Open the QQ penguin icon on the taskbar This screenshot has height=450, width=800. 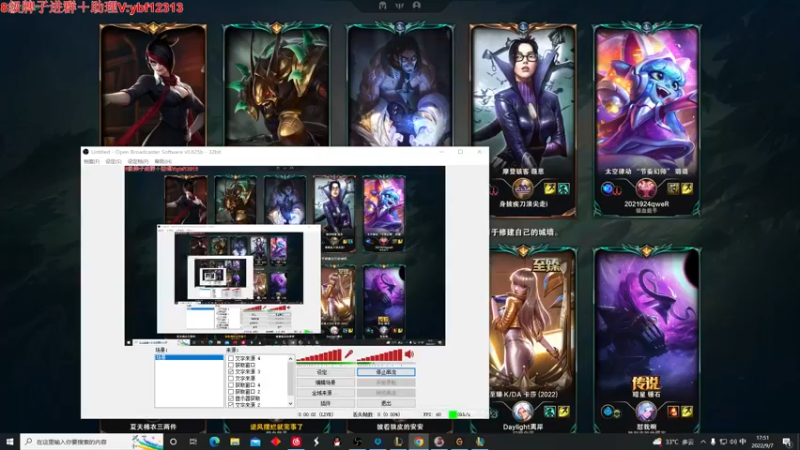point(337,442)
